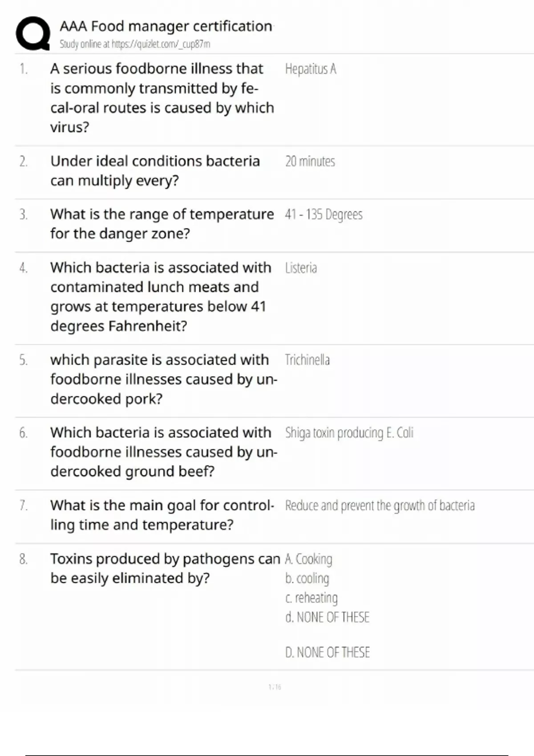Select 'Reduce and prevent the growth of bacteria'
Image resolution: width=534 pixels, height=756 pixels.
[x=380, y=506]
